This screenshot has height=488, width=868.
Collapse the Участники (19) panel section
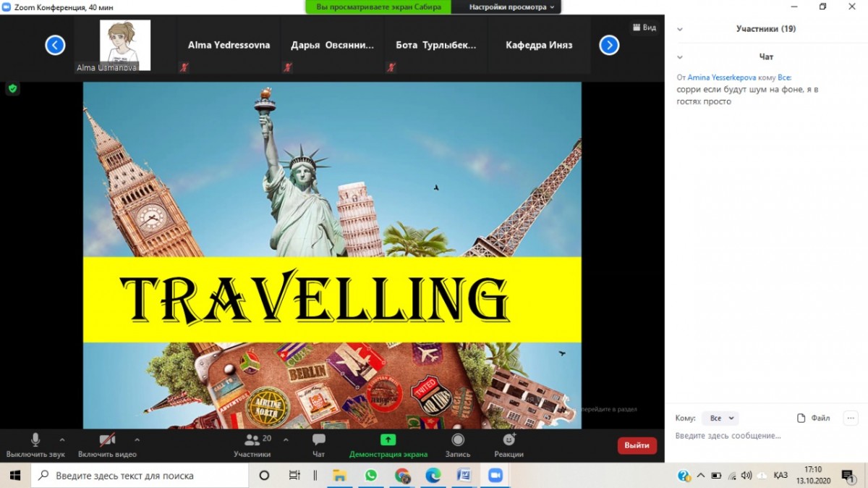(680, 29)
